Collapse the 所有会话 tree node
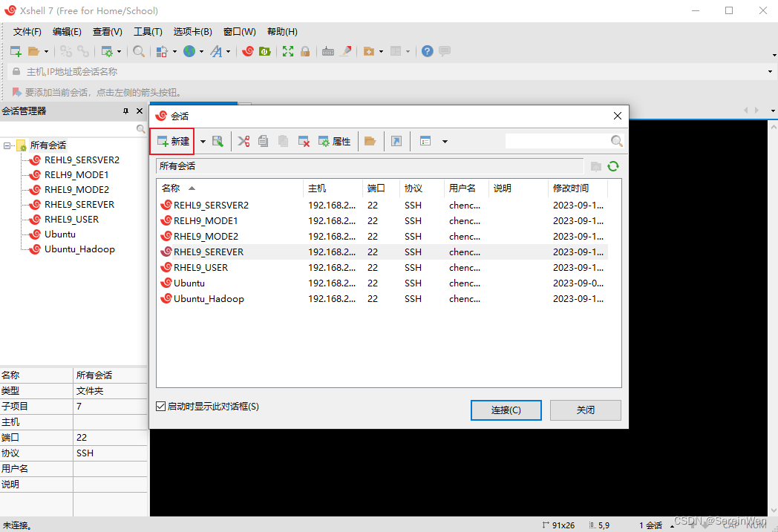This screenshot has height=532, width=778. coord(7,145)
